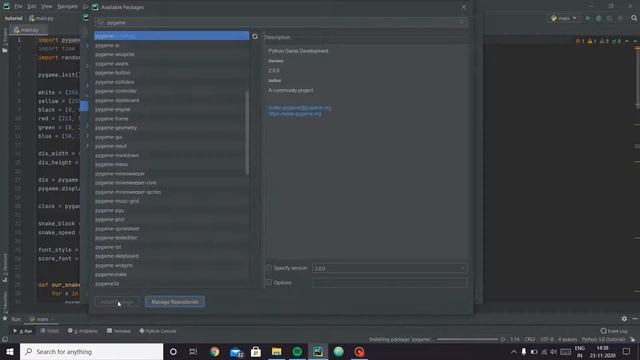This screenshot has width=640, height=360.
Task: Open the View menu in PyCharm
Action: (47, 7)
